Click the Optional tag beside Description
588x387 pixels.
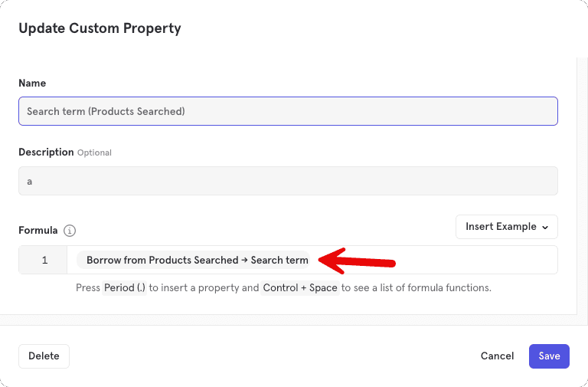94,153
